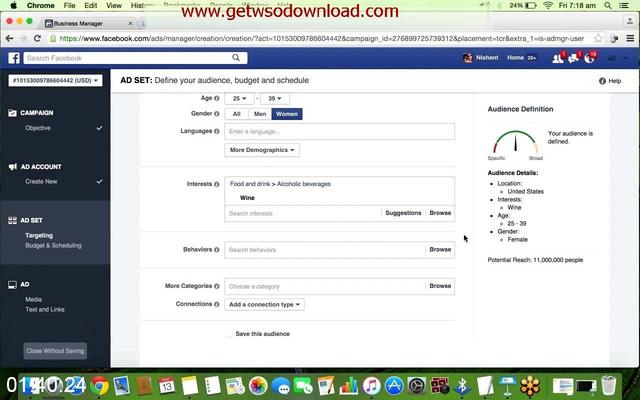Click Browse in Behaviors field
This screenshot has width=640, height=400.
coord(440,249)
